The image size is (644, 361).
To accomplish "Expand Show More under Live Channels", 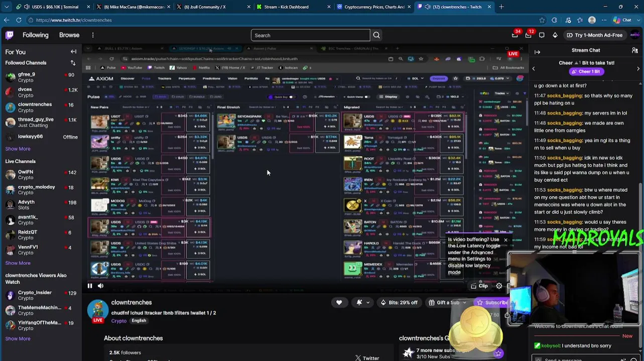I will pos(18,263).
